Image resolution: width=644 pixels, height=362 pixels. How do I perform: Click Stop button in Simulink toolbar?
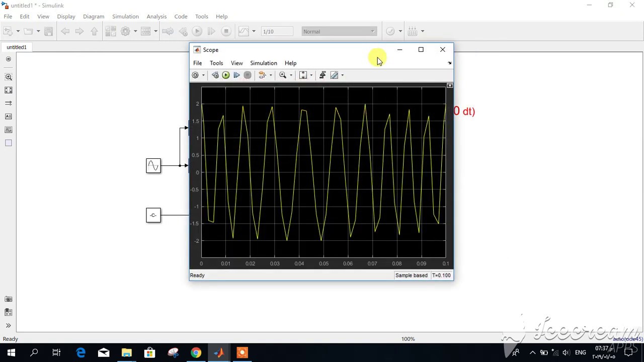point(226,31)
